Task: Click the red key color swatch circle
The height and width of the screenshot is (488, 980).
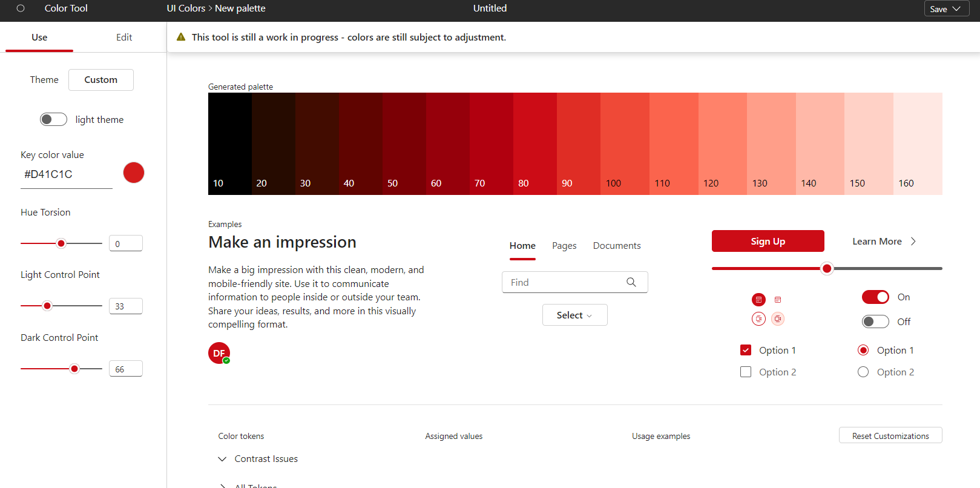Action: [x=134, y=173]
